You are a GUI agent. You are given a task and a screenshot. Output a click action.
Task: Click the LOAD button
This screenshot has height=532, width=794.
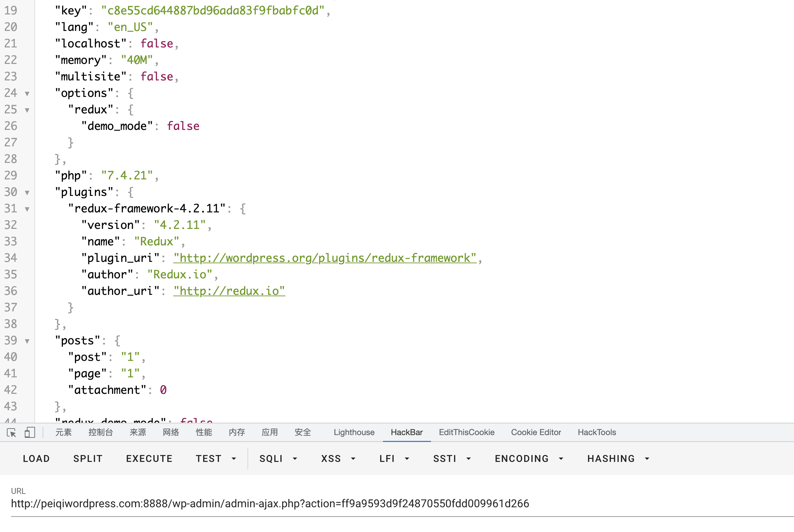36,458
